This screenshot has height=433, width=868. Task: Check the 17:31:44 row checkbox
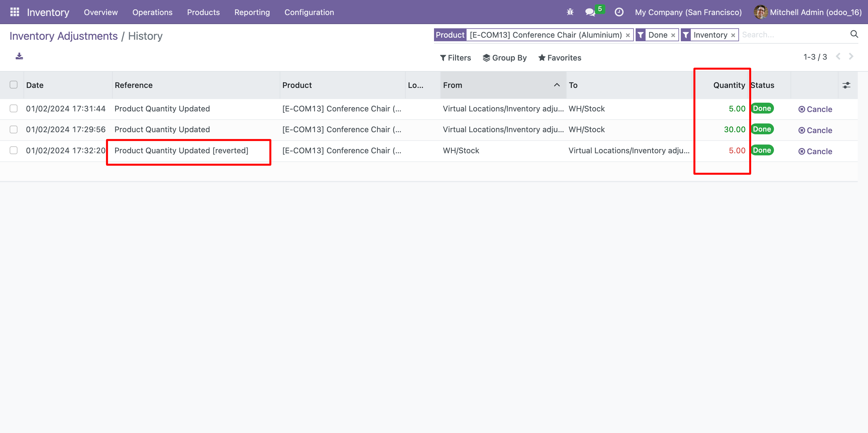(x=14, y=108)
